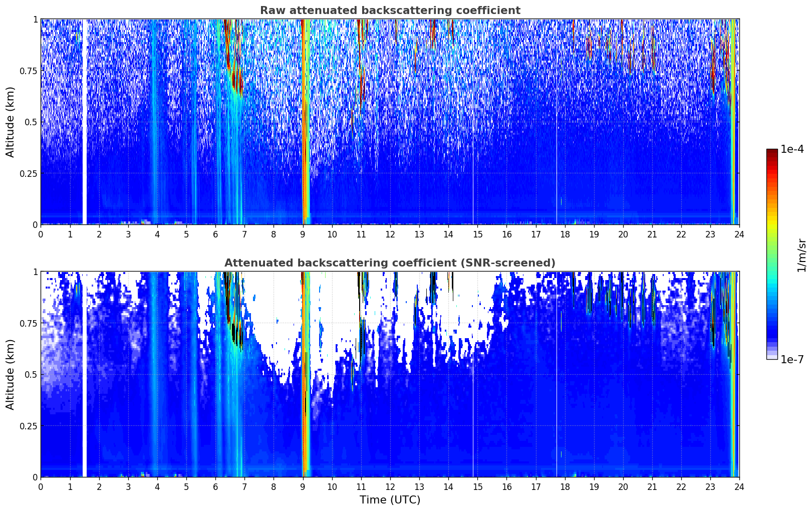The image size is (812, 511).
Task: Click time tick '18' under the raw plot
Action: pyautogui.click(x=565, y=234)
